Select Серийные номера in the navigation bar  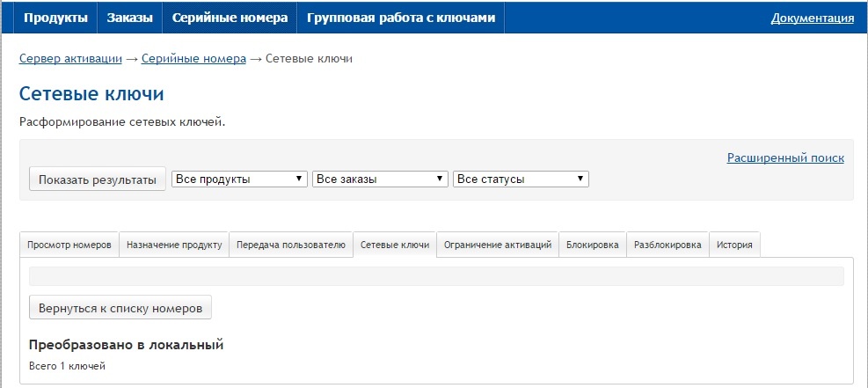230,18
